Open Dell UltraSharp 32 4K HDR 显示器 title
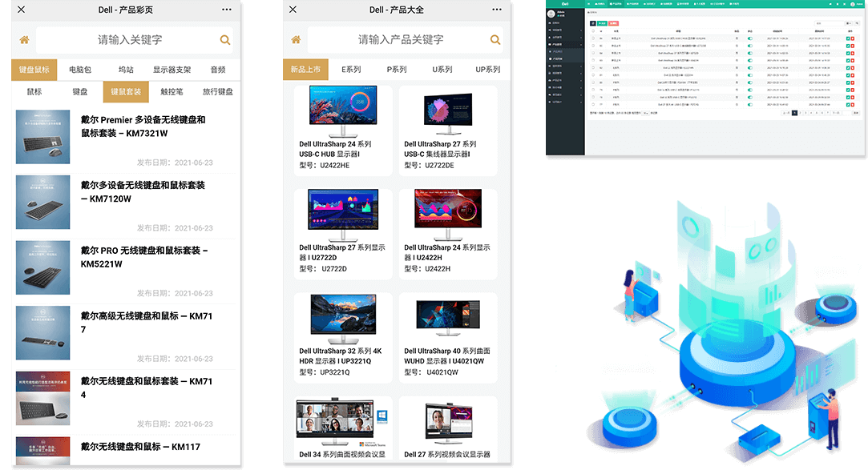The height and width of the screenshot is (474, 868). (341, 356)
